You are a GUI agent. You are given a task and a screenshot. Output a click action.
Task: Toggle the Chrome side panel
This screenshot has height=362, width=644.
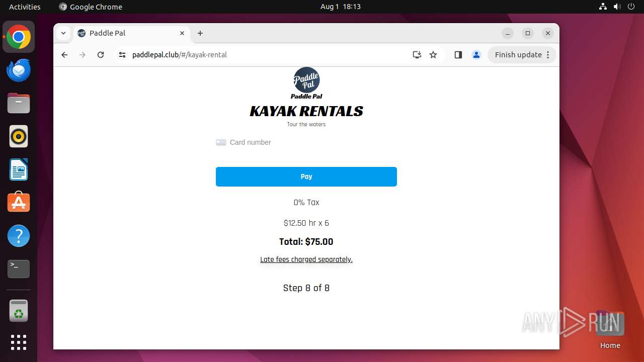coord(458,55)
